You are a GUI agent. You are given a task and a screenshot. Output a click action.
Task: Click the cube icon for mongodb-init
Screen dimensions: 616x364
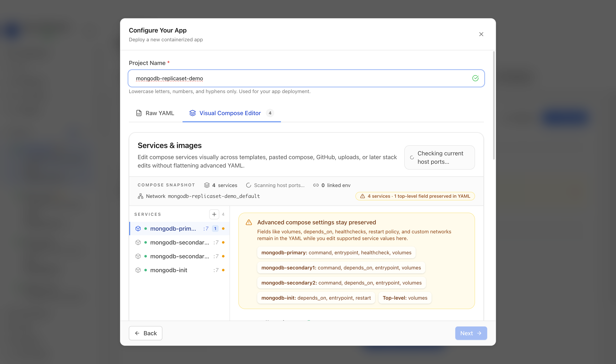tap(138, 270)
